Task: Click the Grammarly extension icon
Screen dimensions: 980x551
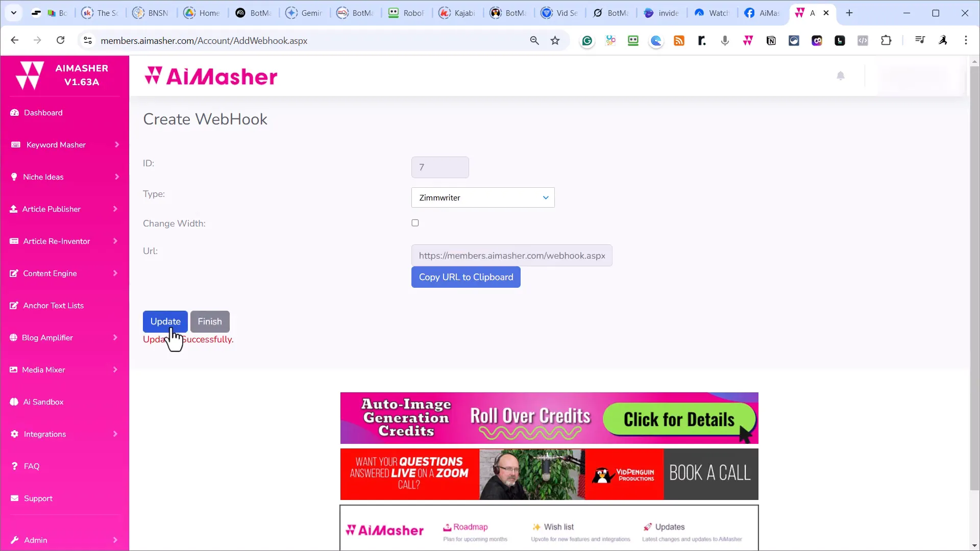Action: point(587,41)
